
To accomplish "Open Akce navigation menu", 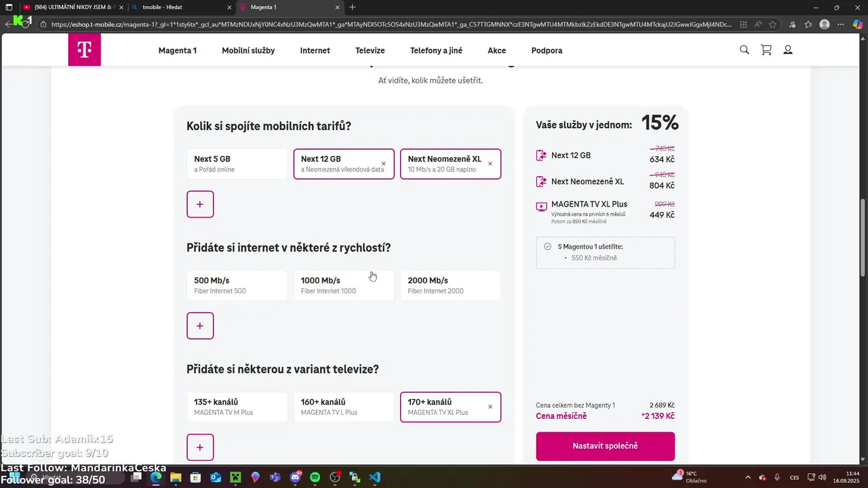I will point(497,50).
